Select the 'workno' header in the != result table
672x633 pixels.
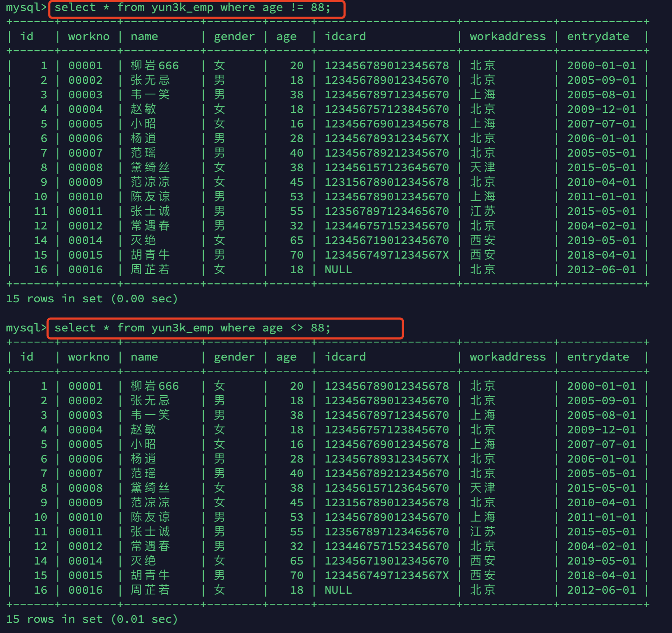coord(89,36)
